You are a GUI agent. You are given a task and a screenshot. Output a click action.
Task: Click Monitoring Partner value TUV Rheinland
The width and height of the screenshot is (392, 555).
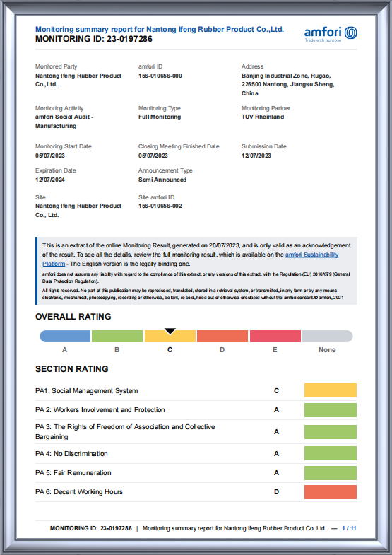tap(263, 117)
